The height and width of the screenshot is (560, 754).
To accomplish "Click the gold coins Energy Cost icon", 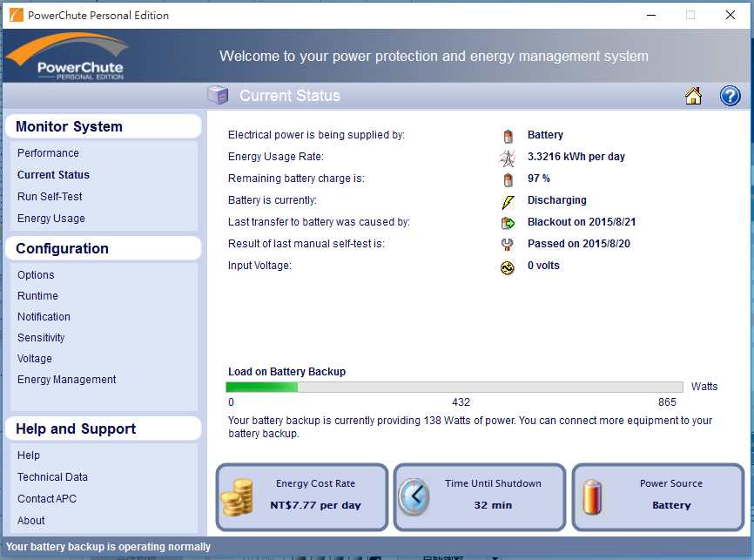I will [237, 497].
